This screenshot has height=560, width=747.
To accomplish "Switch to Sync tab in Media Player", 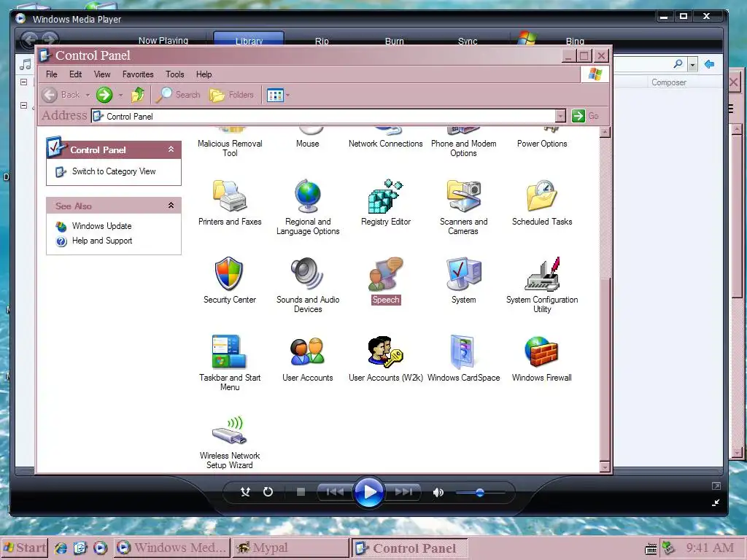I will 468,41.
